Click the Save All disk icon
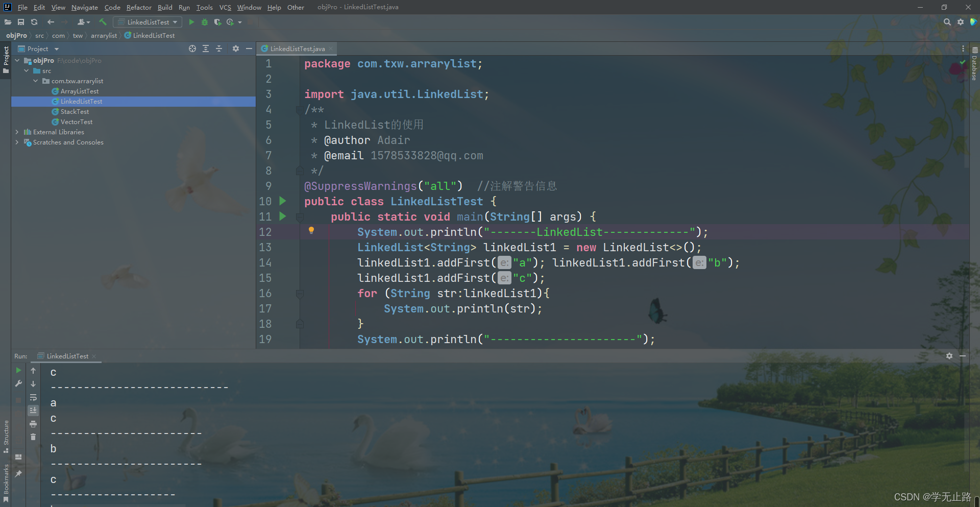980x507 pixels. (x=21, y=22)
